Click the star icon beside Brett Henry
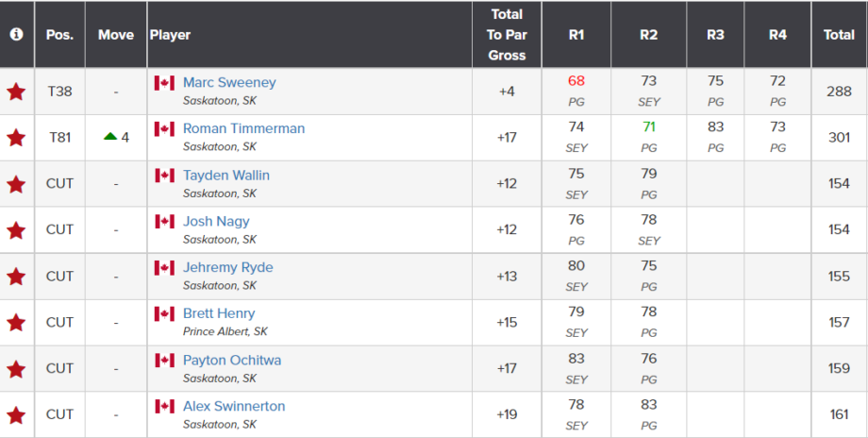 16,322
